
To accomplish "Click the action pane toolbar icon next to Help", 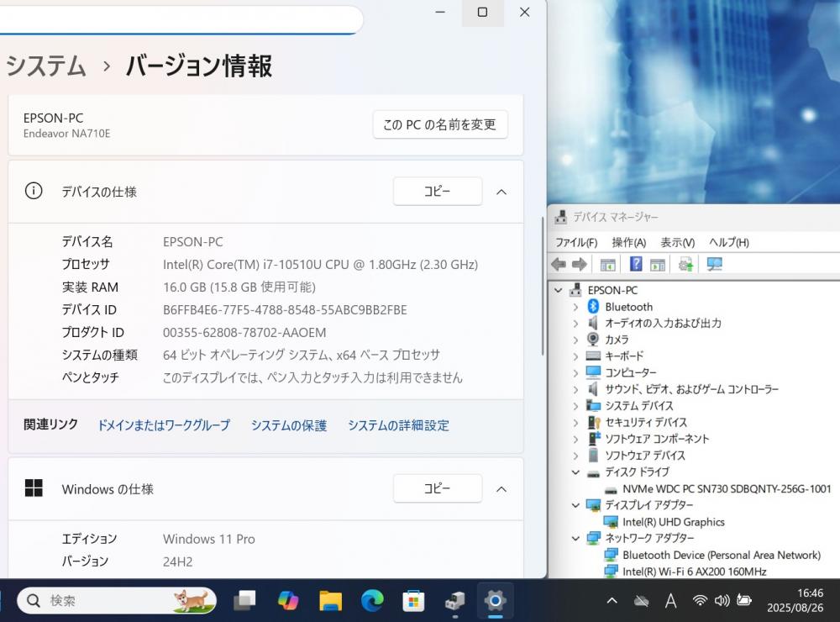I will pos(658,264).
